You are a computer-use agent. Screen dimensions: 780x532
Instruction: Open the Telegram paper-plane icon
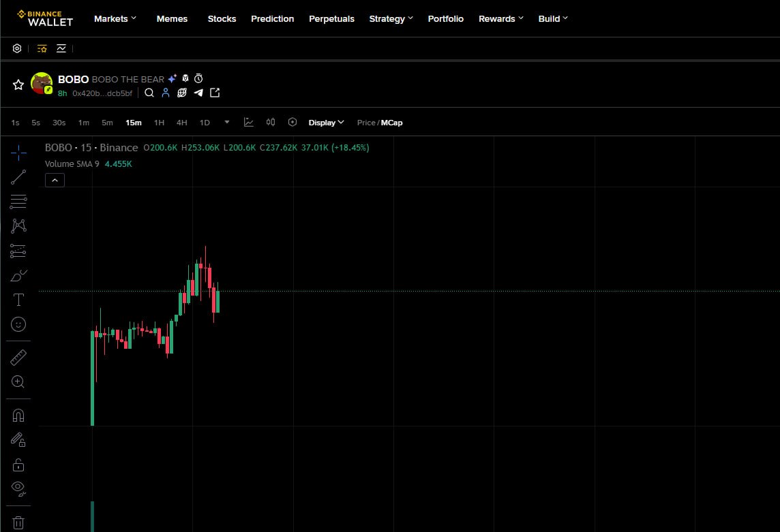tap(198, 93)
